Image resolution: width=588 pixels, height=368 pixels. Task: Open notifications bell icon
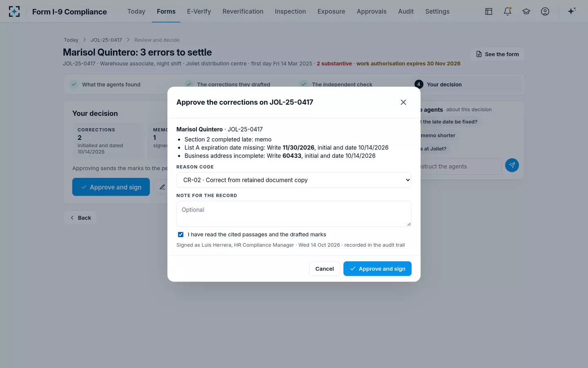(x=508, y=11)
